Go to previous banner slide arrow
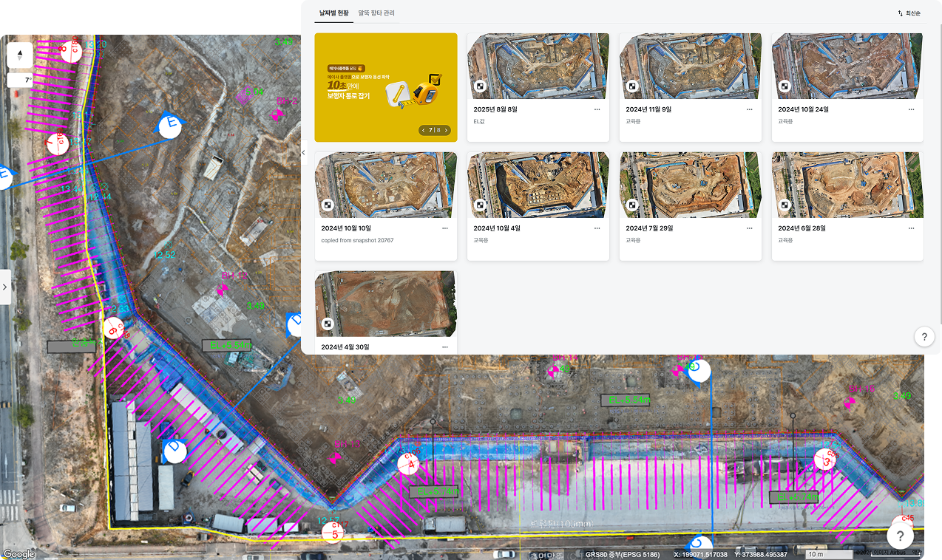 (424, 130)
